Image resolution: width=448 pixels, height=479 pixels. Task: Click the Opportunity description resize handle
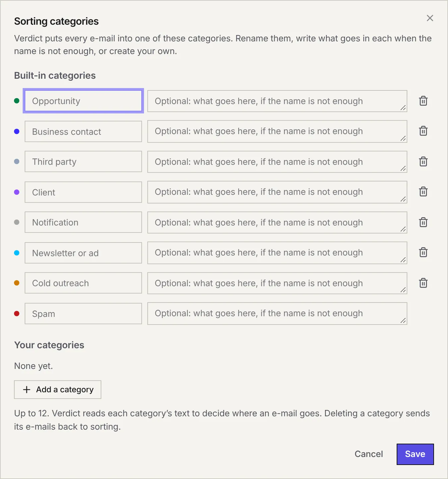403,108
